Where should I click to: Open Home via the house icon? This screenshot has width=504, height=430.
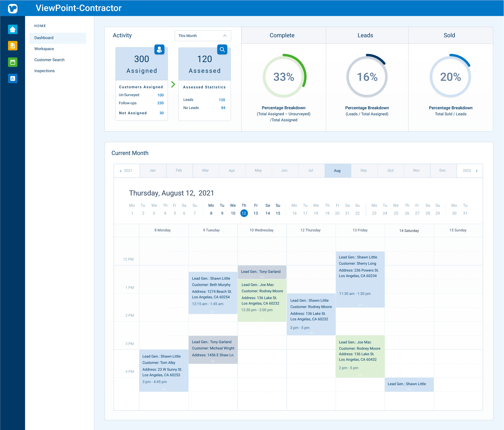coord(13,29)
